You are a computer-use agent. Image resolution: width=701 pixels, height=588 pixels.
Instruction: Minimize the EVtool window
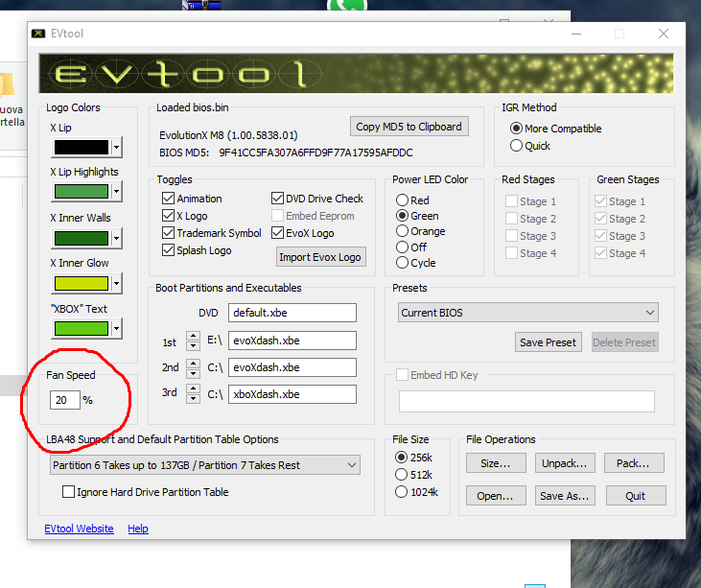pyautogui.click(x=576, y=34)
